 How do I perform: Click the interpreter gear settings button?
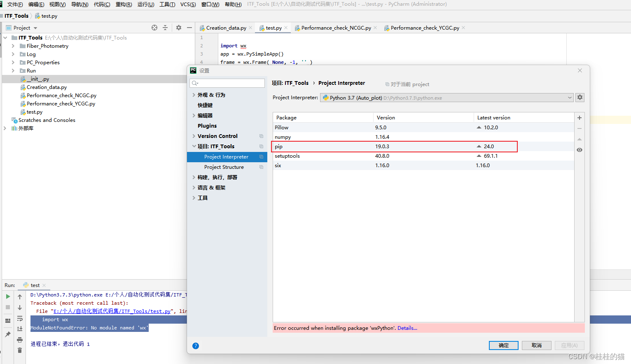[580, 98]
